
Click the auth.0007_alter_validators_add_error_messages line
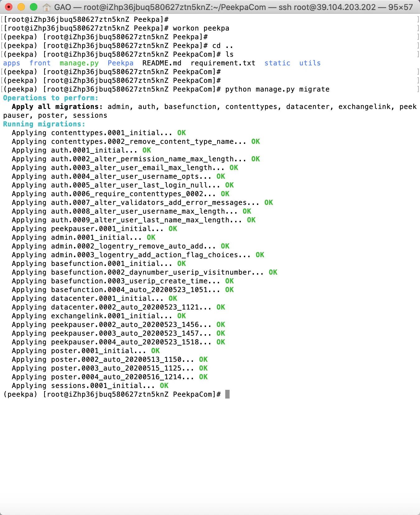pos(142,203)
